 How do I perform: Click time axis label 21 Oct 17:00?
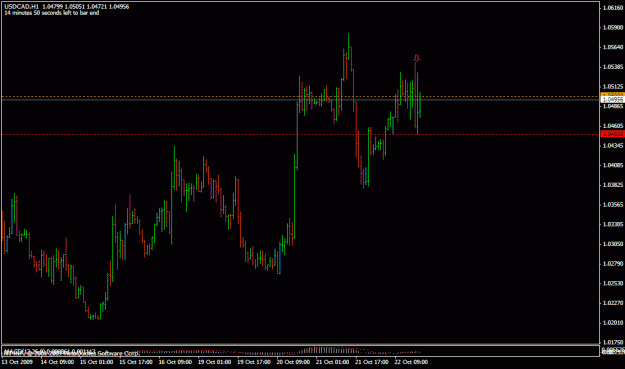click(x=372, y=362)
